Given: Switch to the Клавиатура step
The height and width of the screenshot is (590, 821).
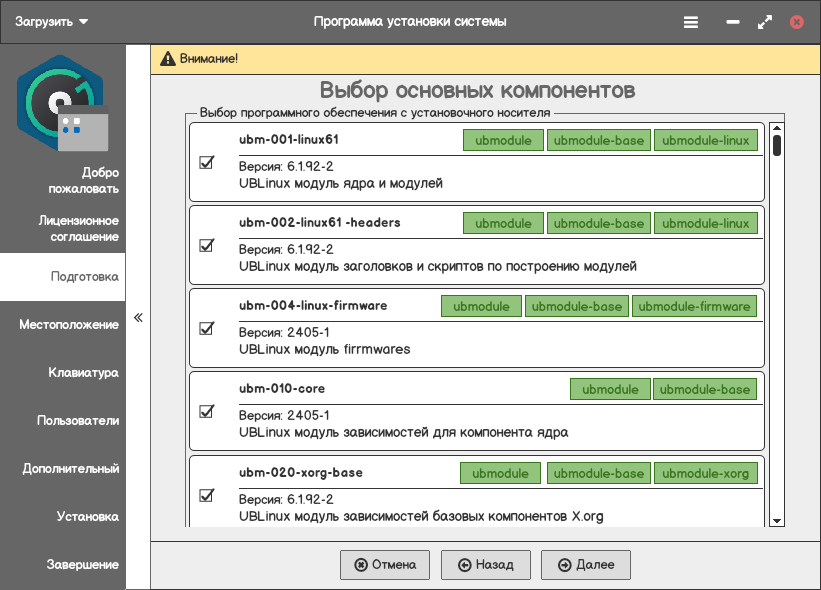Looking at the screenshot, I should point(83,373).
